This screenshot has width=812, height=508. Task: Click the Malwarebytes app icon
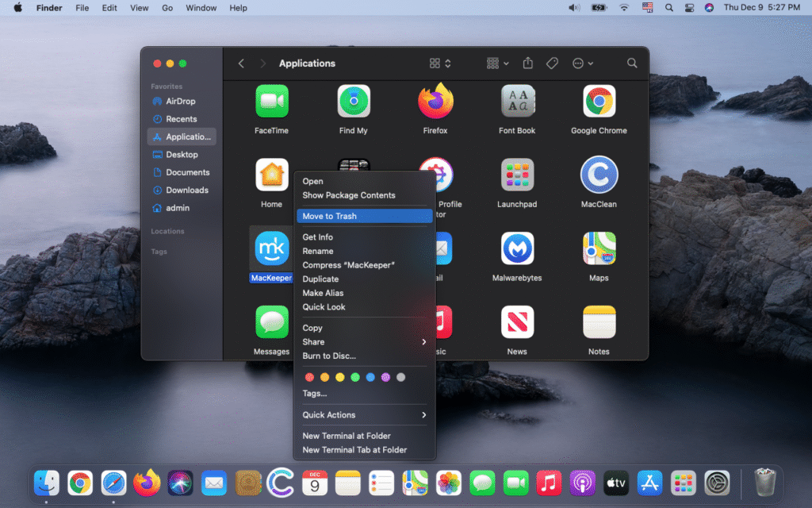[x=517, y=248]
